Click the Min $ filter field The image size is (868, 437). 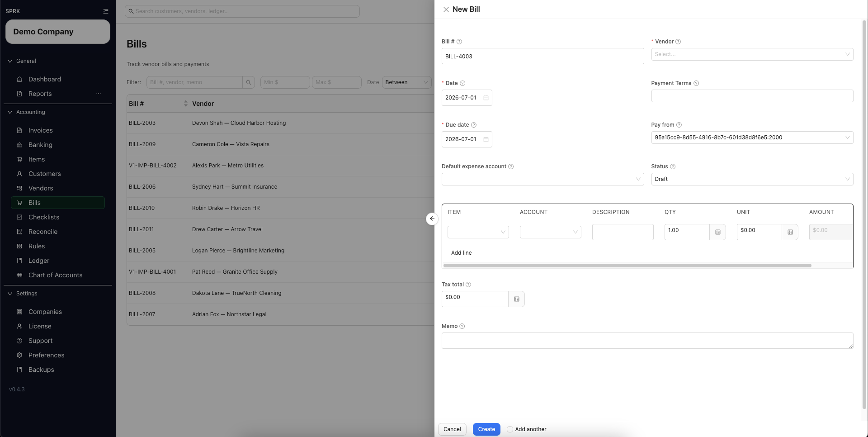[285, 82]
